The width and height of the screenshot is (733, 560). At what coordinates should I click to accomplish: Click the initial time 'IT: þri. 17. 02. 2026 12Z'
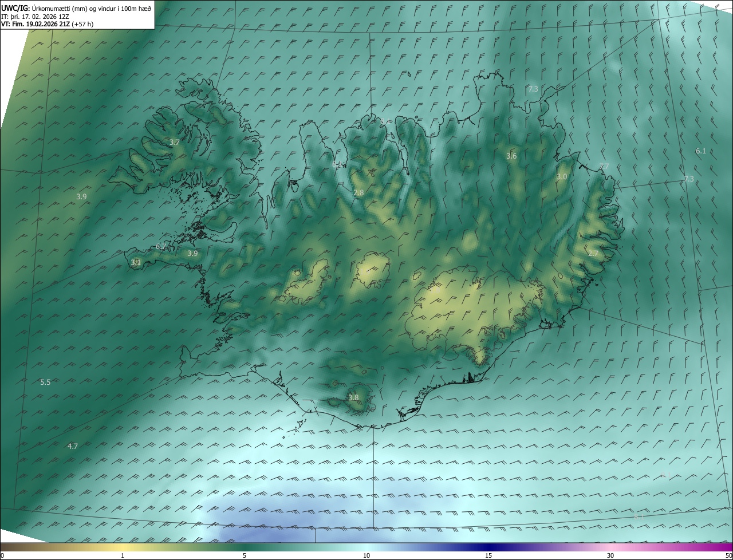(x=36, y=17)
